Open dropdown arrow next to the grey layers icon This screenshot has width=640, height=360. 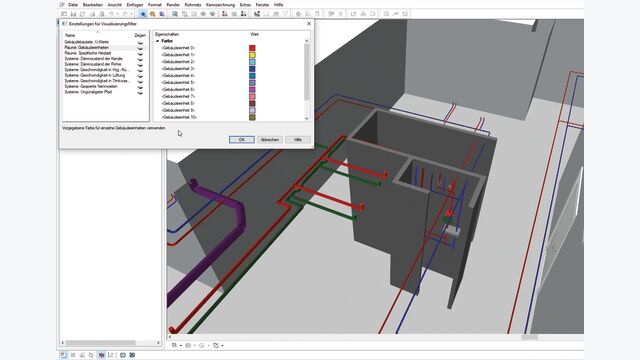click(x=194, y=346)
